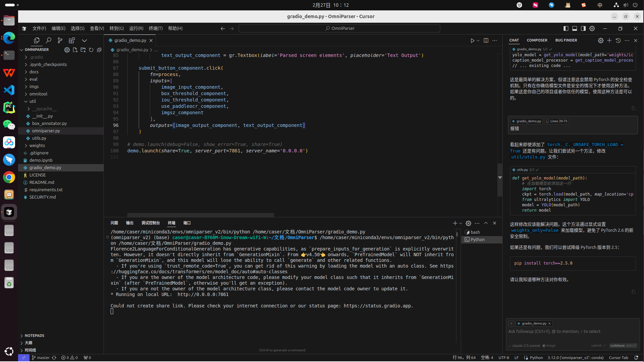This screenshot has width=644, height=362.
Task: Open the 终端(T) menu
Action: (155, 28)
